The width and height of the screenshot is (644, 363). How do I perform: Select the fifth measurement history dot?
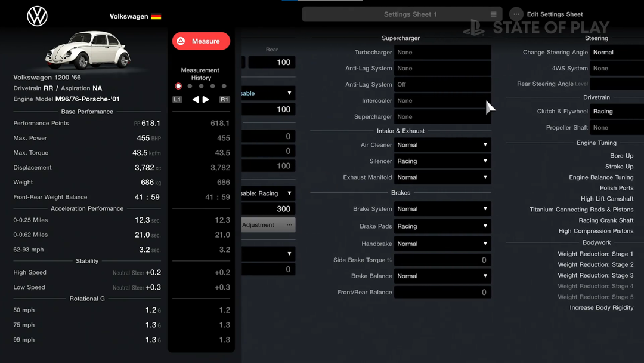(224, 87)
